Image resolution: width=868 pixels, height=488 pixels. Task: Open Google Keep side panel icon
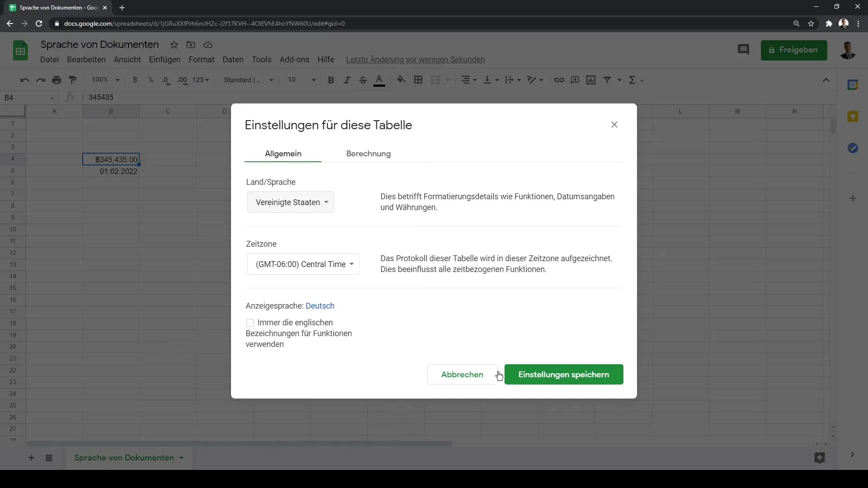(x=853, y=117)
